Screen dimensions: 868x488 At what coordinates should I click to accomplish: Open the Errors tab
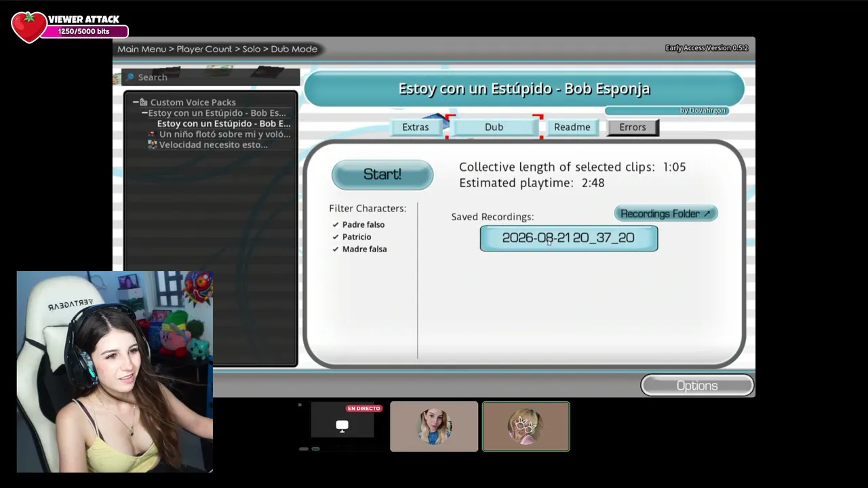coord(632,127)
